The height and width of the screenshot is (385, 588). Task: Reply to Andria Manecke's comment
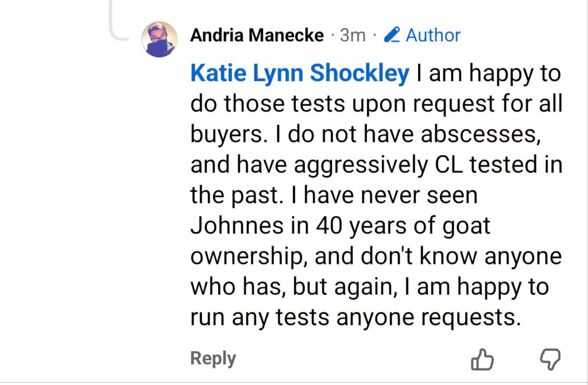click(x=213, y=359)
